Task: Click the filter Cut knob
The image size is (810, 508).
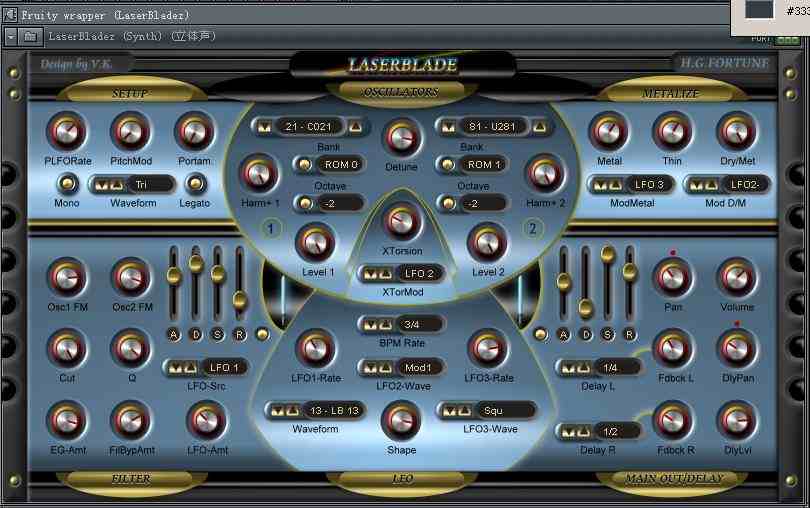Action: (x=67, y=349)
